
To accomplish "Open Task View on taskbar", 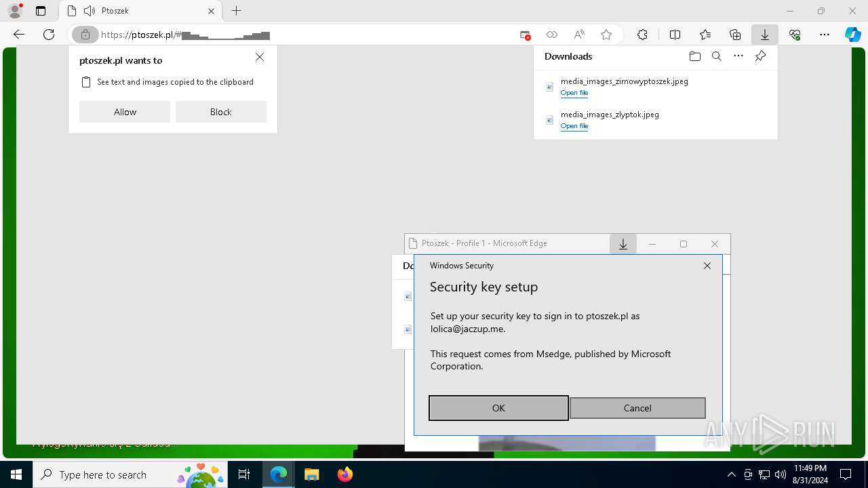I will click(x=244, y=474).
